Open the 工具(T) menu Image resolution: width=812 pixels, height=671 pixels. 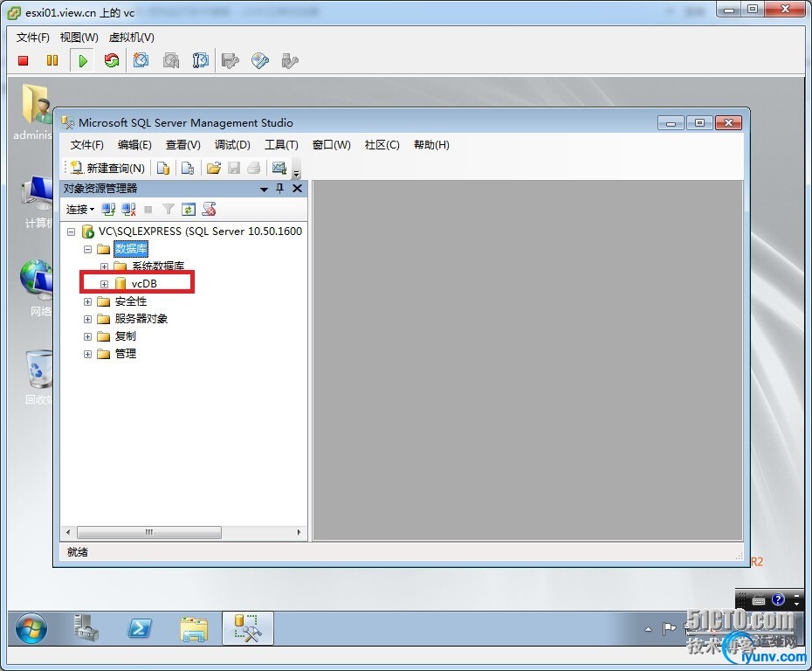tap(281, 145)
